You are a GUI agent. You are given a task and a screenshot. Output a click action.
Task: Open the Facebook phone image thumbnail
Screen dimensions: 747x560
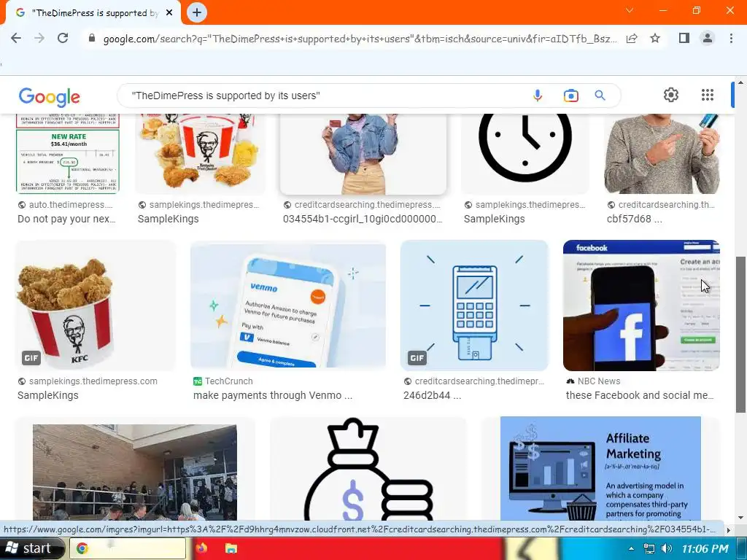click(641, 306)
